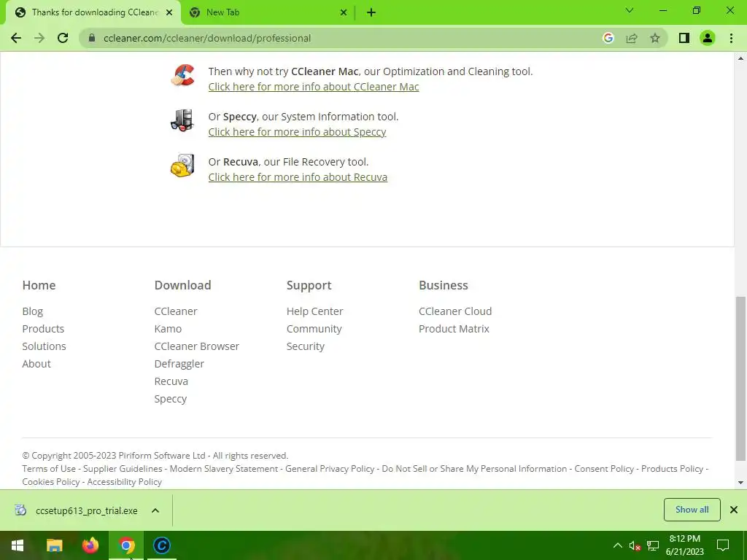Click the scrollbar down arrow
Viewport: 747px width, 560px height.
coord(740,483)
